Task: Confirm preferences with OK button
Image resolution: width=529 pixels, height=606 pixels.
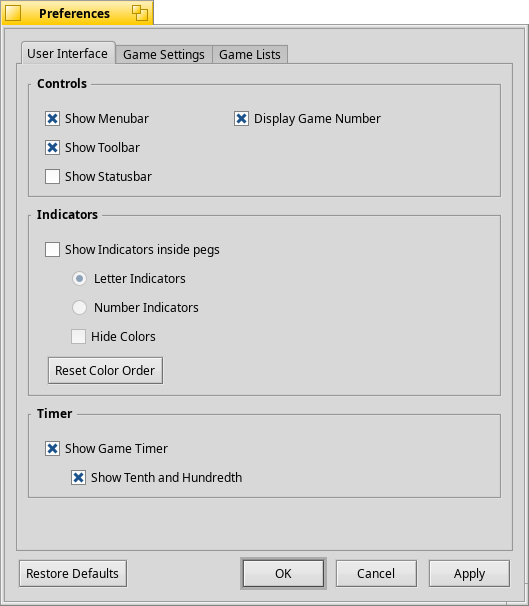Action: [283, 573]
